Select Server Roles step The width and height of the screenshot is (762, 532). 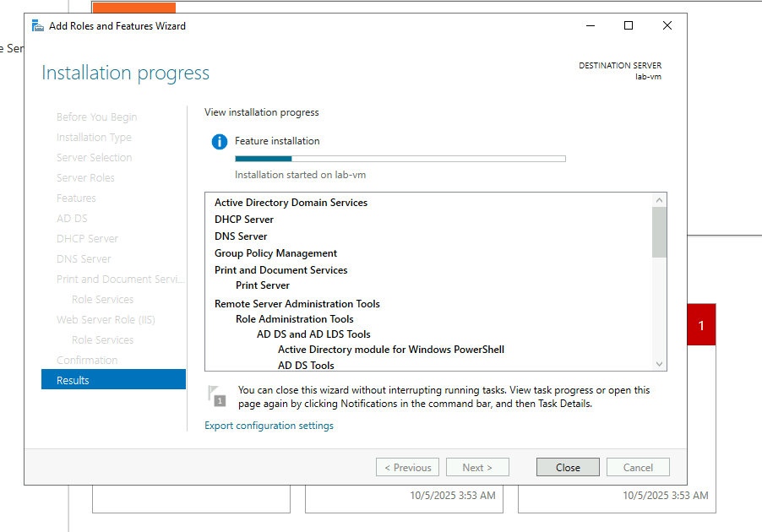coord(85,178)
